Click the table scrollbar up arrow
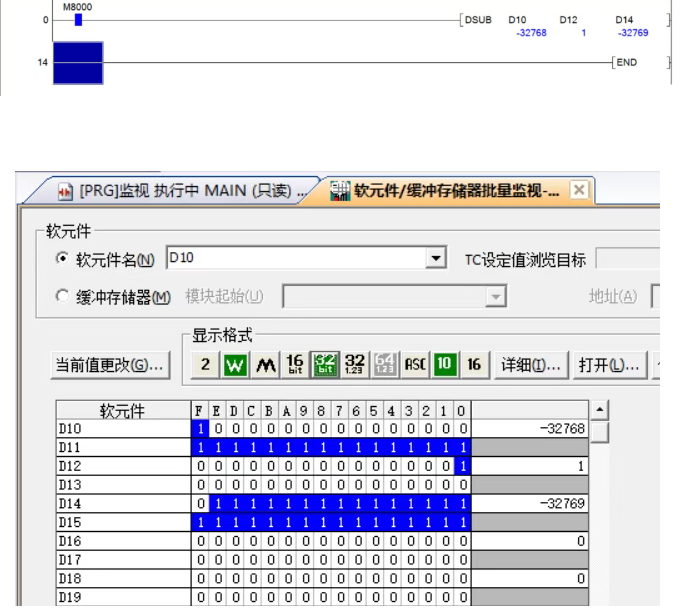The width and height of the screenshot is (681, 610). point(599,410)
